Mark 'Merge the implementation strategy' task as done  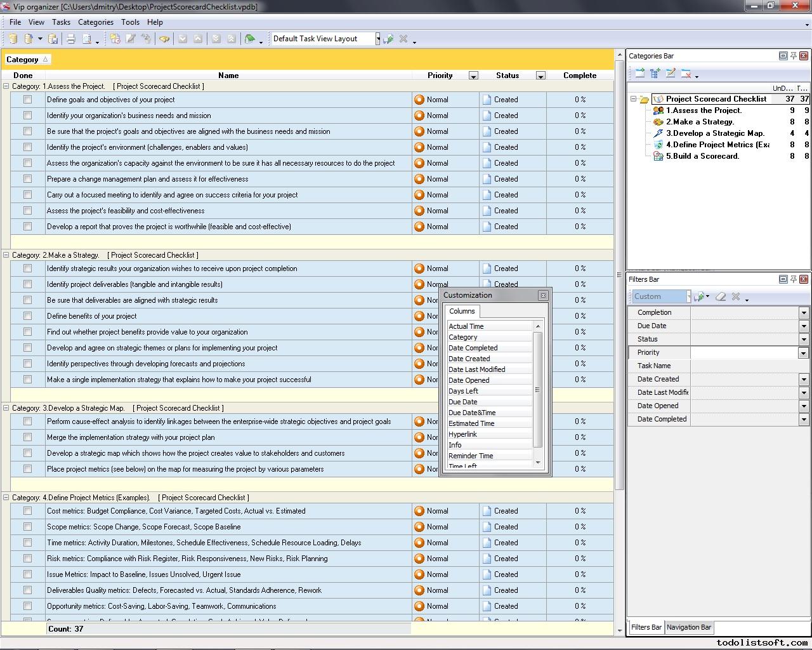(27, 437)
